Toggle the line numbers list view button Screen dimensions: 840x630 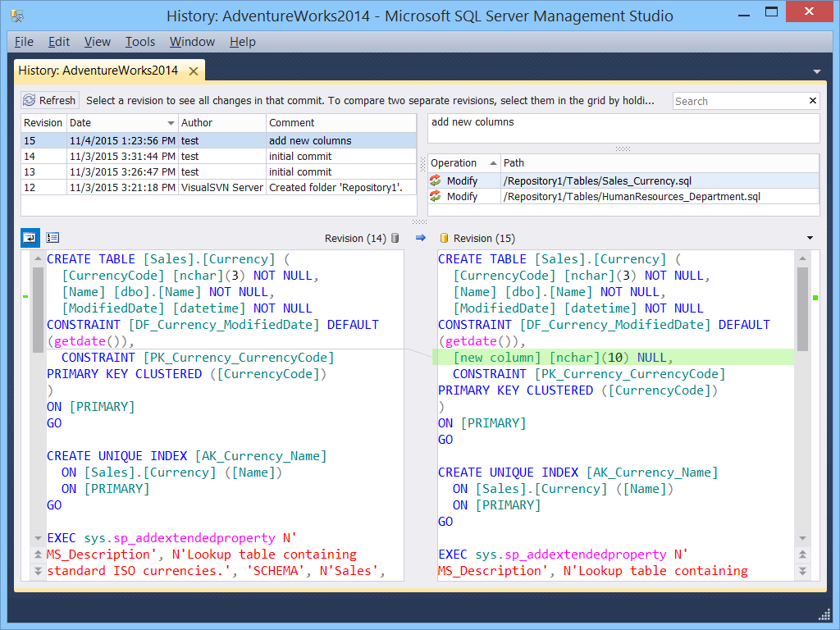click(x=52, y=238)
